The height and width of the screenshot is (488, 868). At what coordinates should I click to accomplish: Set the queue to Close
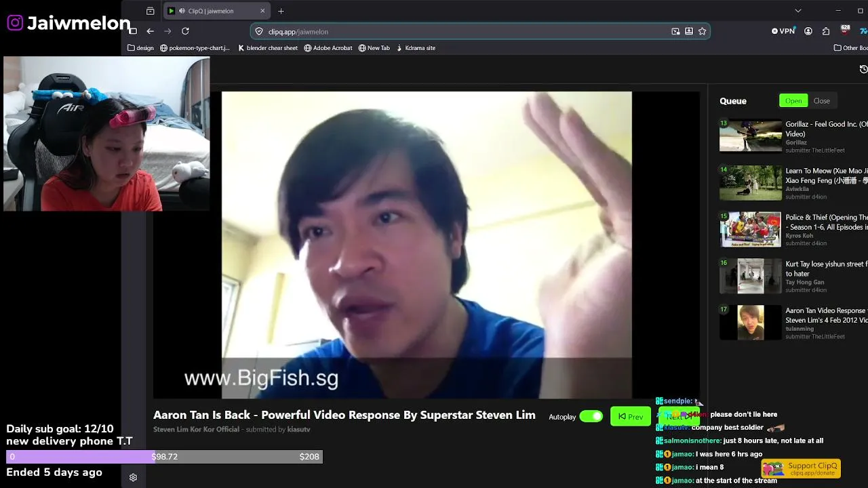[822, 101]
